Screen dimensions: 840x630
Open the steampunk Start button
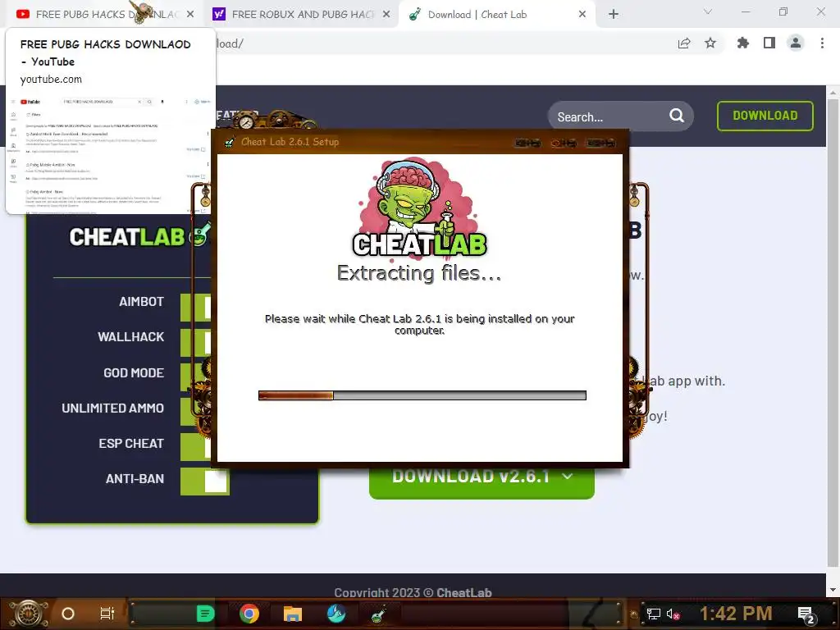(x=28, y=614)
